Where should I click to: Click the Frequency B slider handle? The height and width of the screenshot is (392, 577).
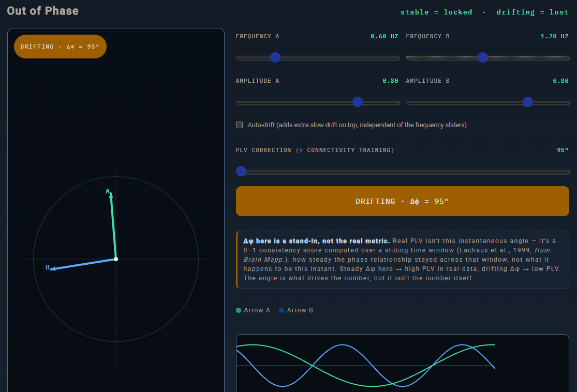482,57
